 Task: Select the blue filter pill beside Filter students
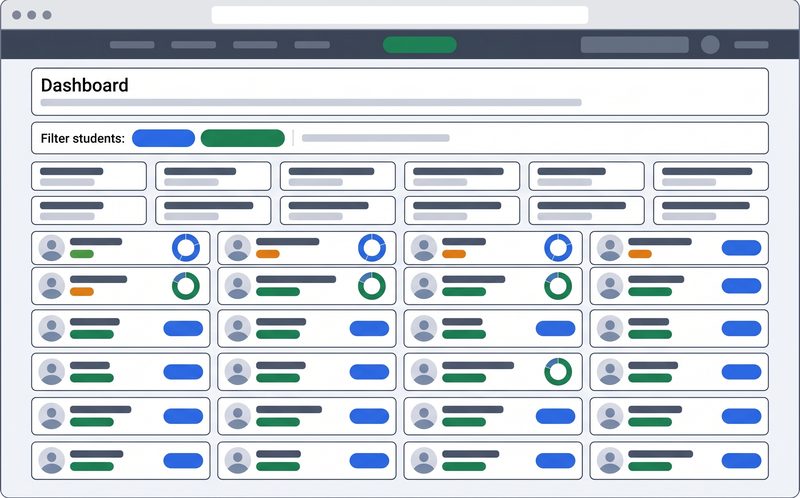163,138
